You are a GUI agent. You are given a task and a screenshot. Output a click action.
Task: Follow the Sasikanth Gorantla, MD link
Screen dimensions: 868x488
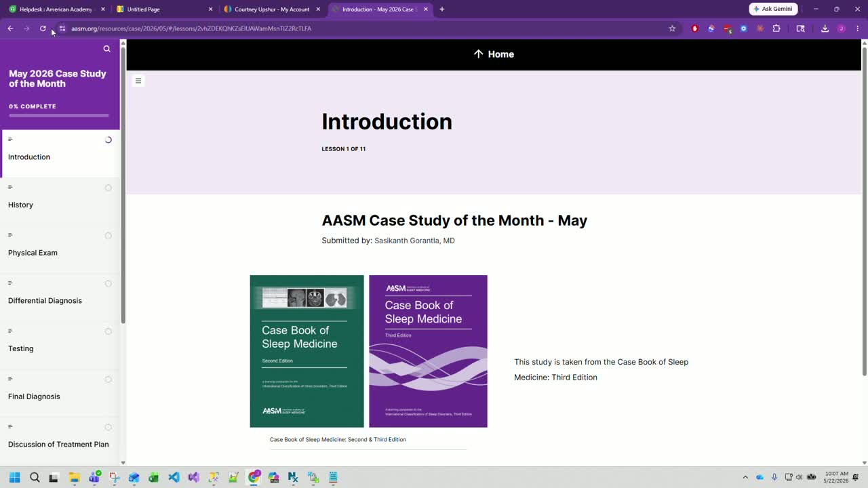[x=414, y=241]
